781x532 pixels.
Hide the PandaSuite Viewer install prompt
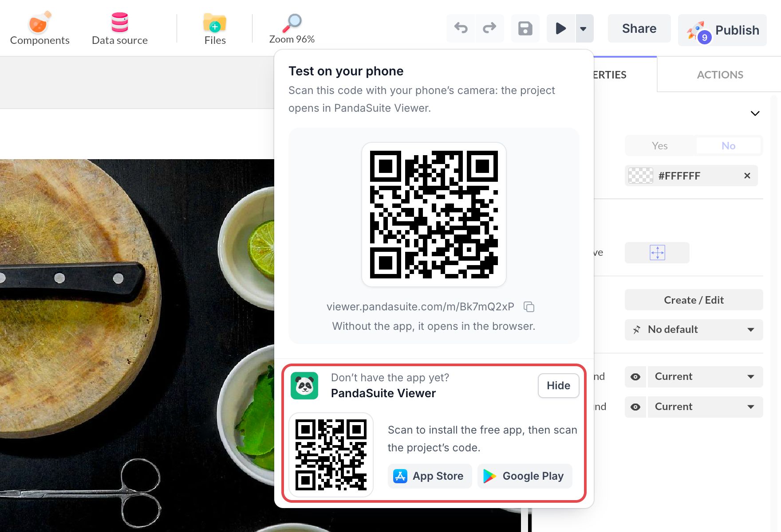(558, 386)
